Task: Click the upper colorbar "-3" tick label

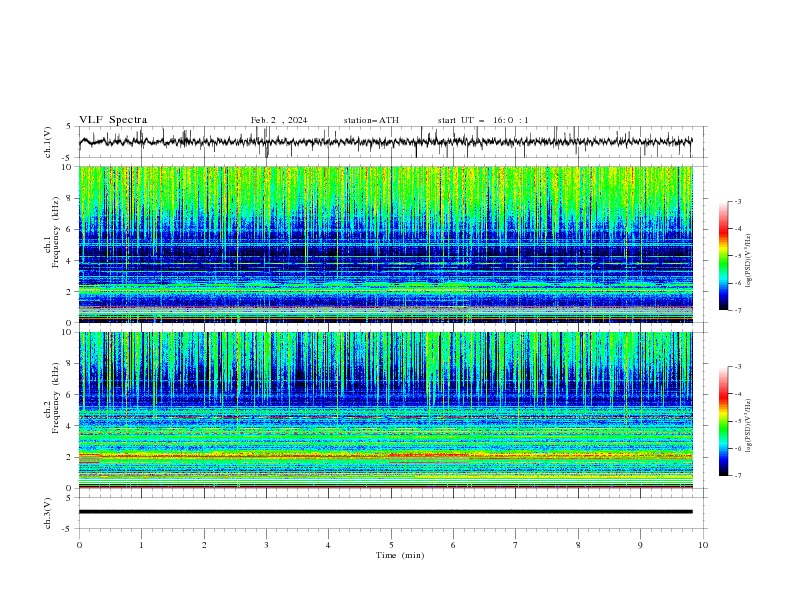Action: click(x=738, y=201)
